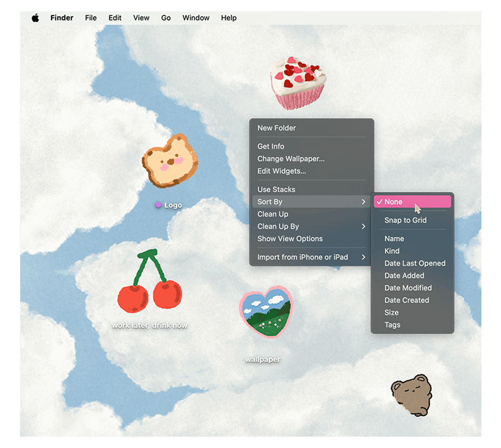Screen dimensions: 501x448
Task: Toggle Use Stacks option
Action: tap(312, 189)
